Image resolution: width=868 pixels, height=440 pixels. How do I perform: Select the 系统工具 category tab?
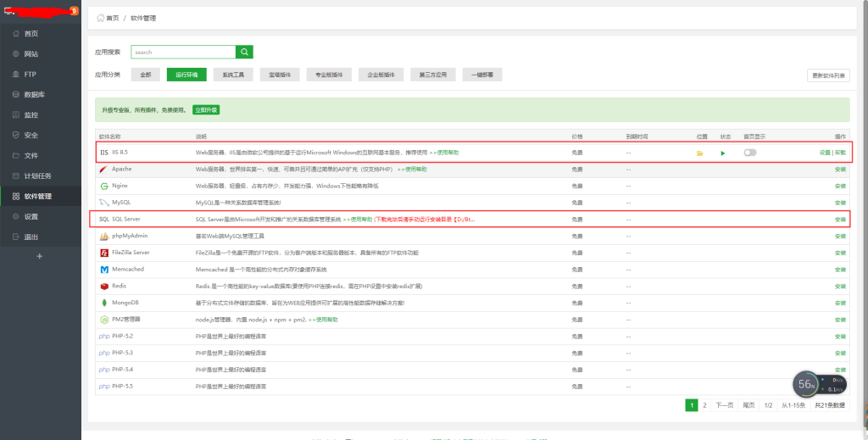233,75
